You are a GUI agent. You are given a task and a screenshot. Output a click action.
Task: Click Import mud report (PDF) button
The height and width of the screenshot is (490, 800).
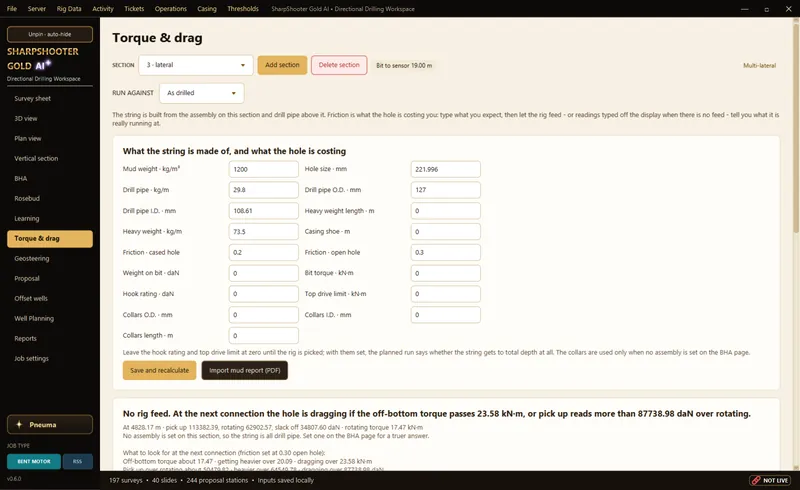point(244,371)
